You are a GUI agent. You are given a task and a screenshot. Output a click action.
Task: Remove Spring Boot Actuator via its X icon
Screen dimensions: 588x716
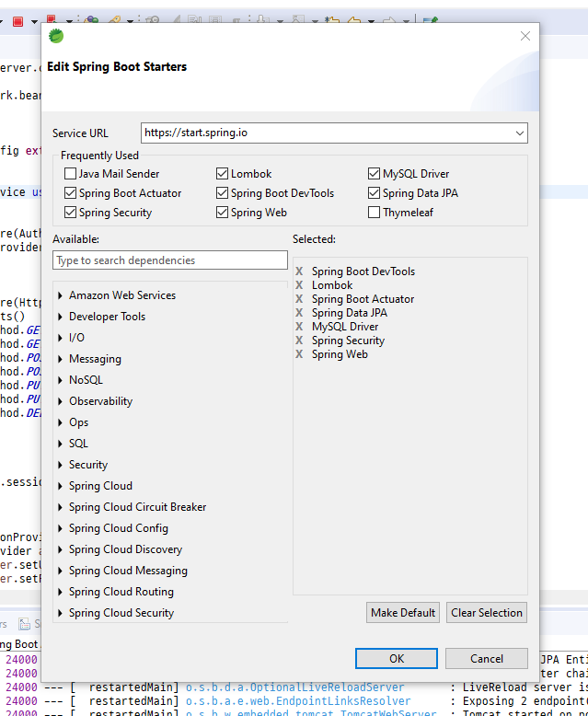tap(299, 298)
